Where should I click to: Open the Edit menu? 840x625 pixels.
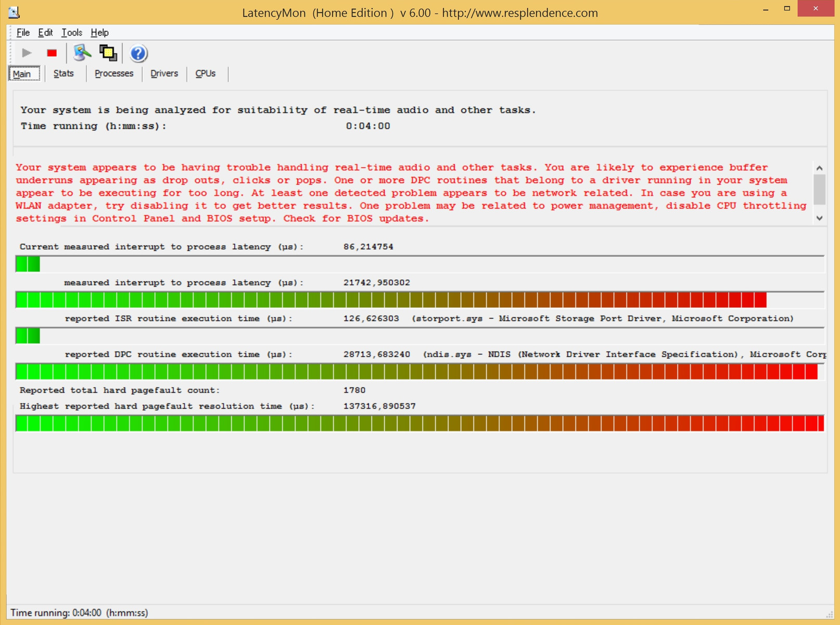tap(45, 32)
